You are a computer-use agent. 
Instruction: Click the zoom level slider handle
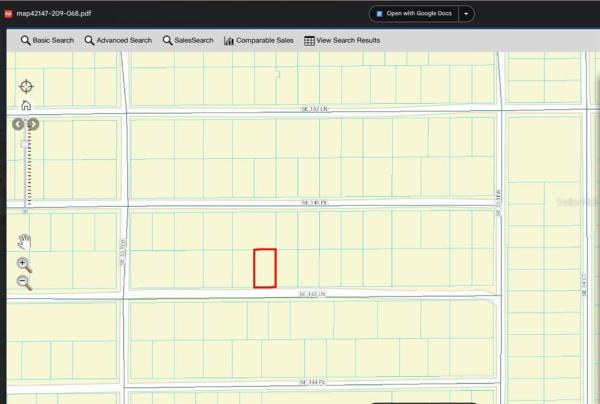25,144
